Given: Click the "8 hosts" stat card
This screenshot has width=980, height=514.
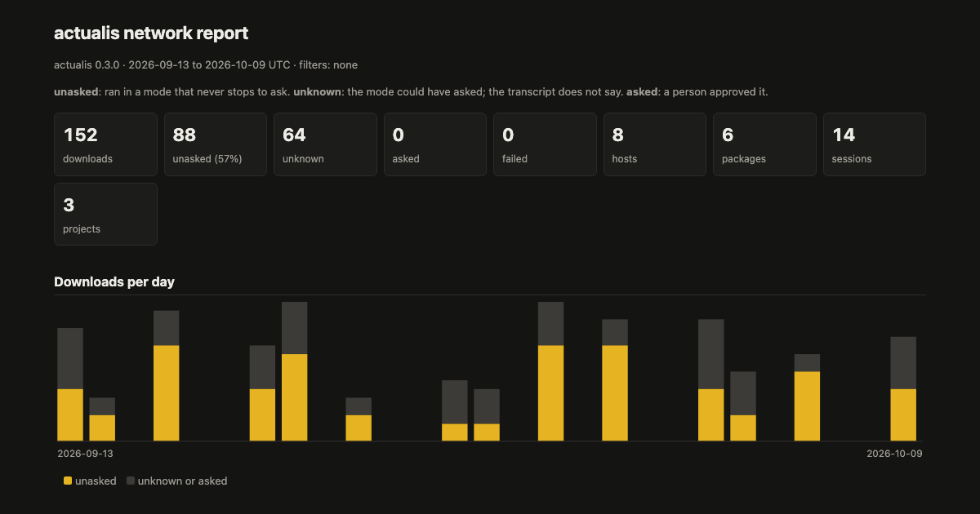Looking at the screenshot, I should tap(655, 144).
